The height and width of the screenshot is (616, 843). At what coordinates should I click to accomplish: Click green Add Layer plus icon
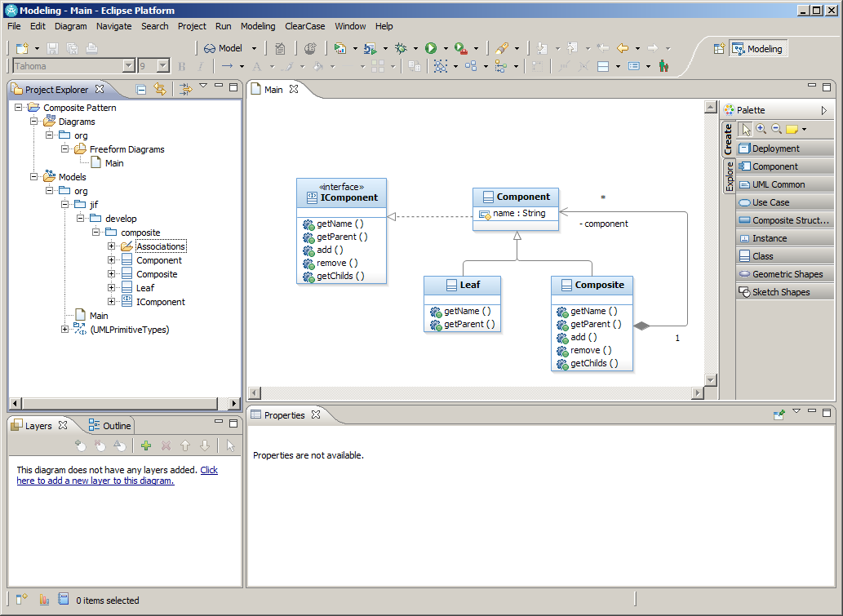click(146, 445)
